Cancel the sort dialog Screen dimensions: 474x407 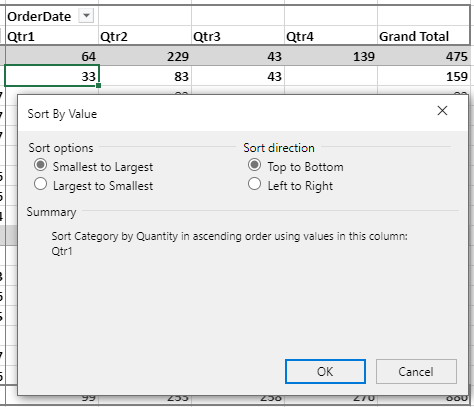click(x=416, y=371)
